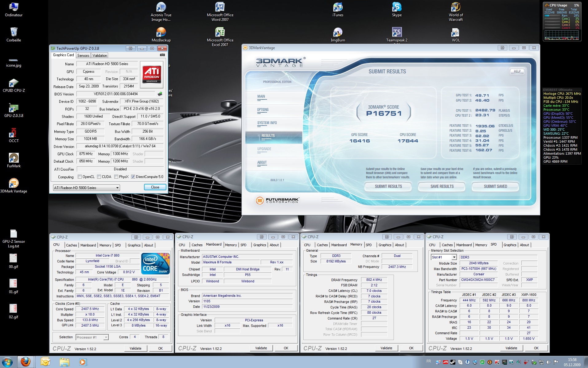Click Firefox icon in the taskbar

click(x=26, y=362)
